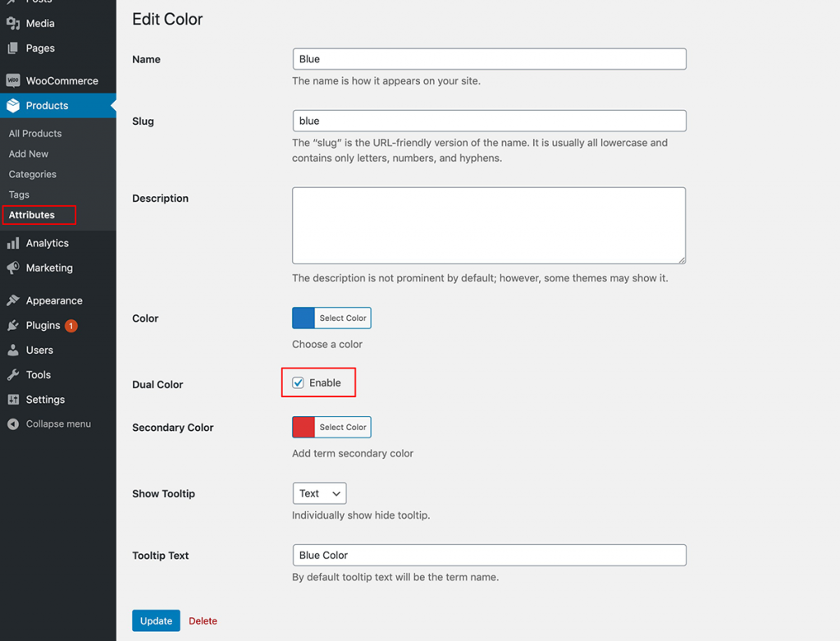The width and height of the screenshot is (840, 641).
Task: Click the Users person icon
Action: pos(13,350)
